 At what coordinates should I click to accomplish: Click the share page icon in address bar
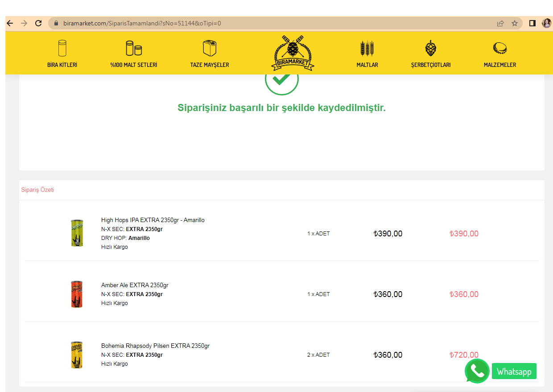(x=500, y=23)
